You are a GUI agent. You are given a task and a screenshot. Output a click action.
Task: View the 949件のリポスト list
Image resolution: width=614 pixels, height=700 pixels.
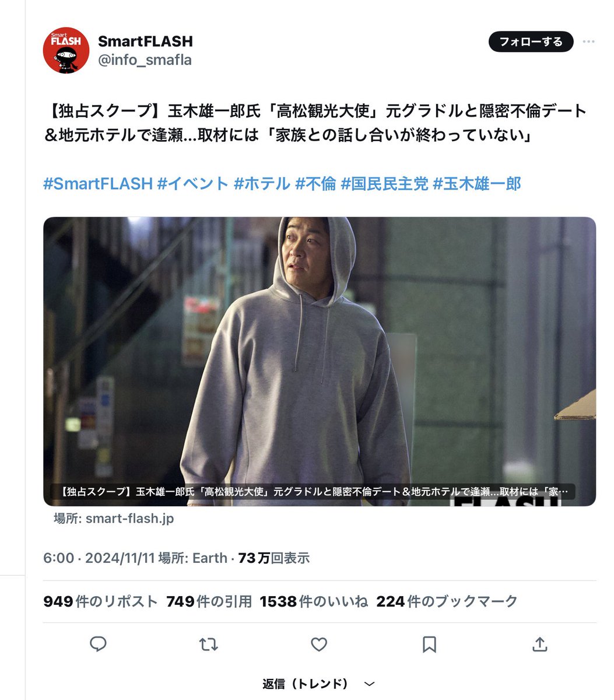(x=100, y=601)
